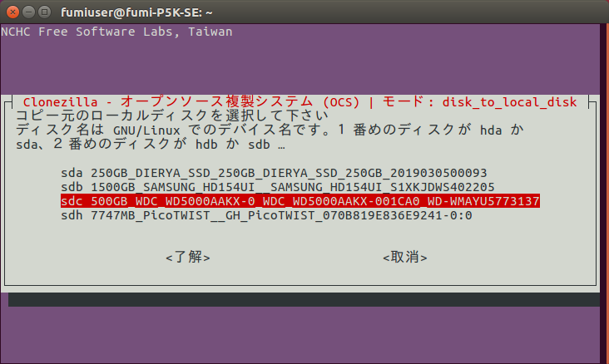Select the sda DIERYA SSD 250GB disk

coord(274,173)
